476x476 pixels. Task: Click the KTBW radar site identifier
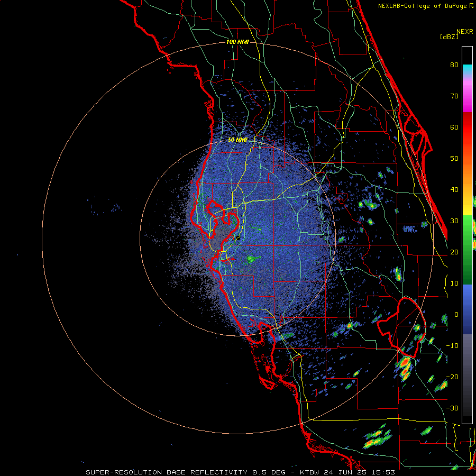pyautogui.click(x=310, y=472)
